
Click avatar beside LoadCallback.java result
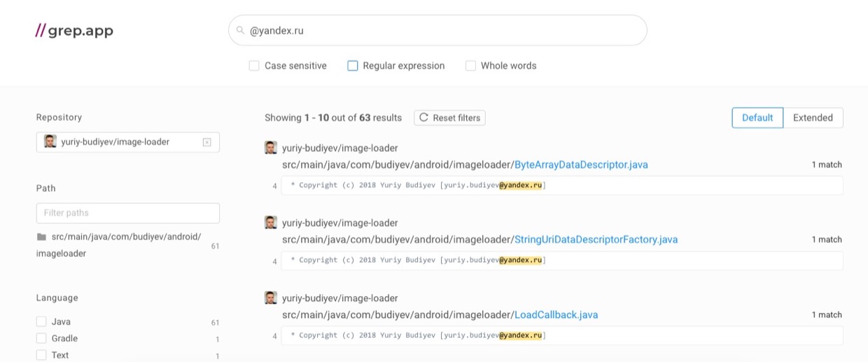(271, 298)
